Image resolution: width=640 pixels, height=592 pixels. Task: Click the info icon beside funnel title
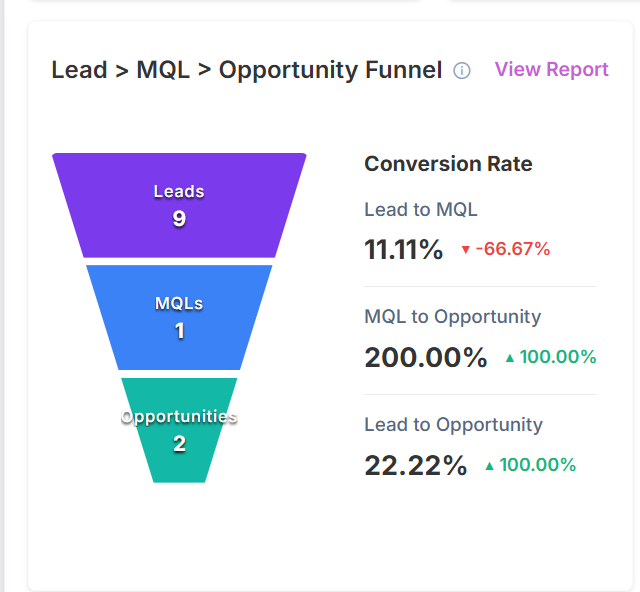coord(462,71)
